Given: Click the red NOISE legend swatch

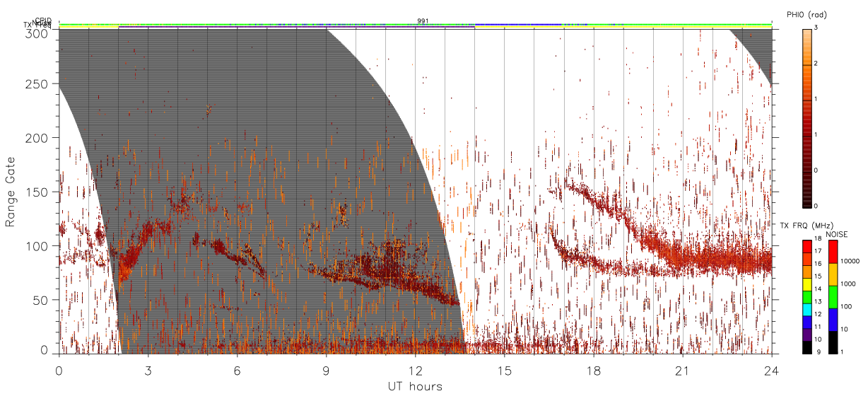Looking at the screenshot, I should pyautogui.click(x=833, y=251).
